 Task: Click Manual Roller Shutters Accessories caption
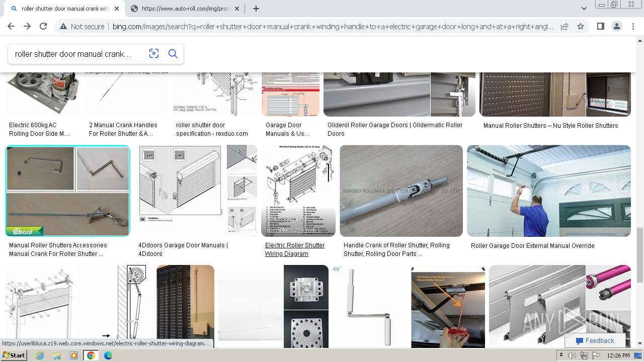(58, 249)
